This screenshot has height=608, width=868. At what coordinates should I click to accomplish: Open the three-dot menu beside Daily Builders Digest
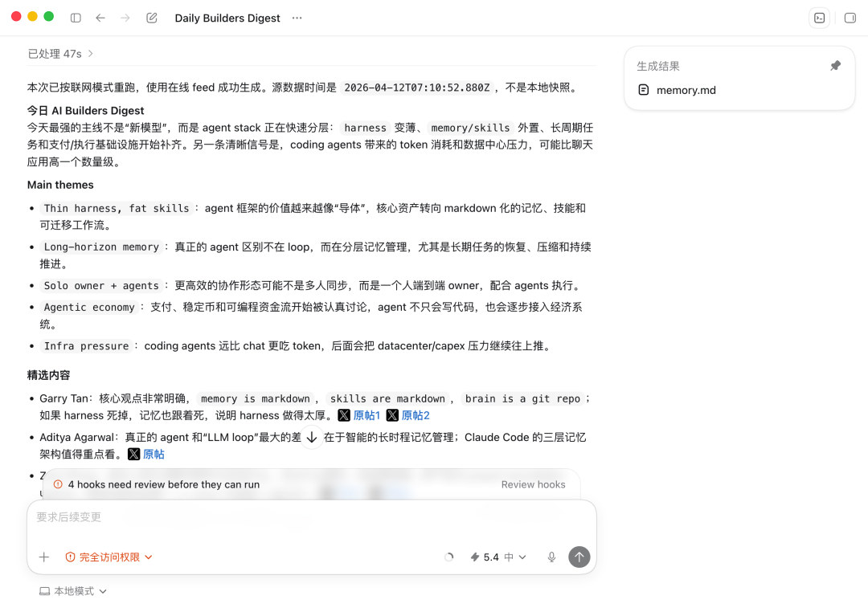pos(297,18)
